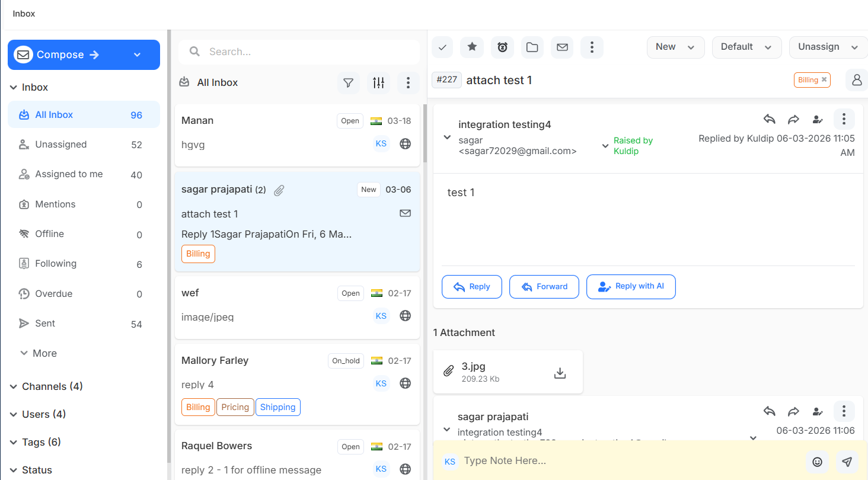Click the #227 ticket number badge
868x480 pixels.
coord(447,80)
